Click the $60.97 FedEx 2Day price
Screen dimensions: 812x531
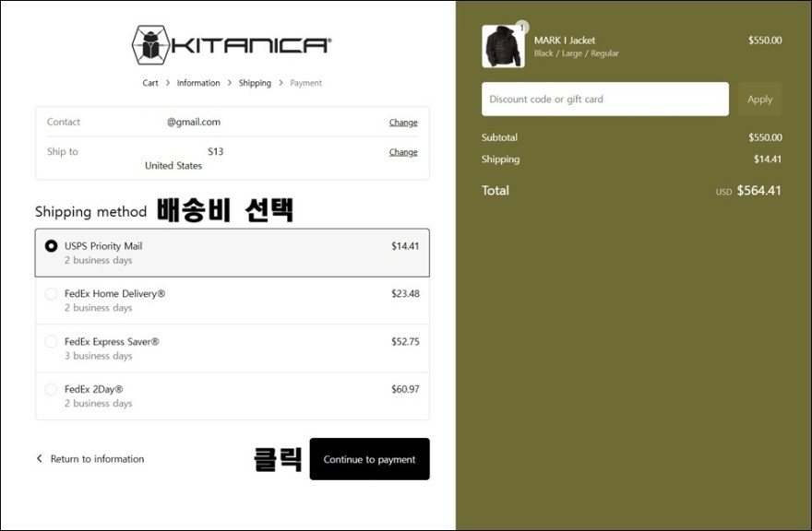(x=405, y=389)
